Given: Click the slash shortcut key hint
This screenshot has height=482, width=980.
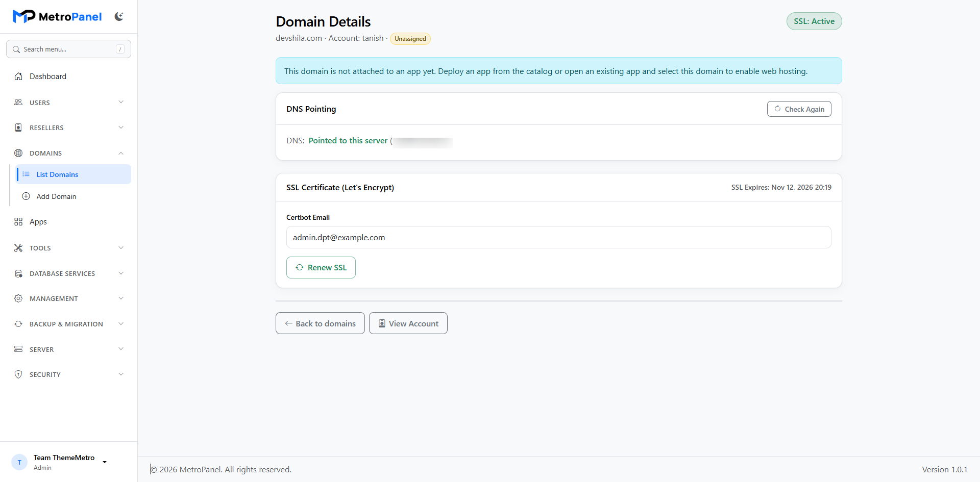Looking at the screenshot, I should [x=120, y=49].
